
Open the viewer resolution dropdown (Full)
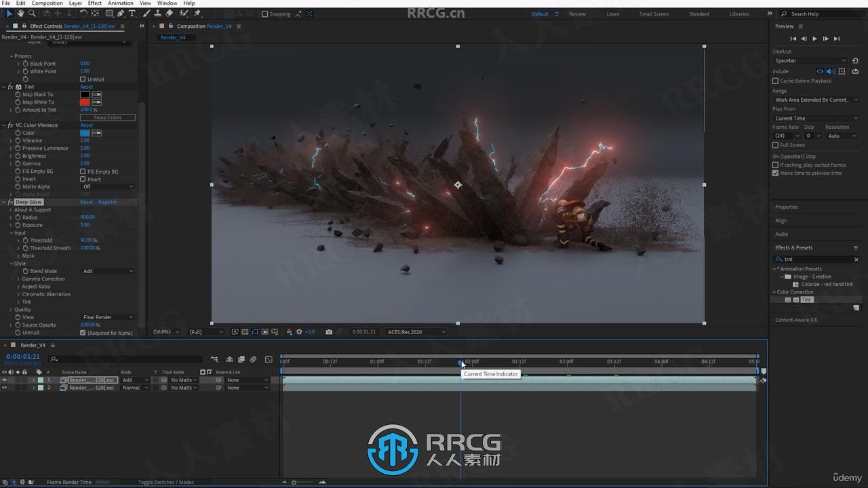(x=206, y=332)
